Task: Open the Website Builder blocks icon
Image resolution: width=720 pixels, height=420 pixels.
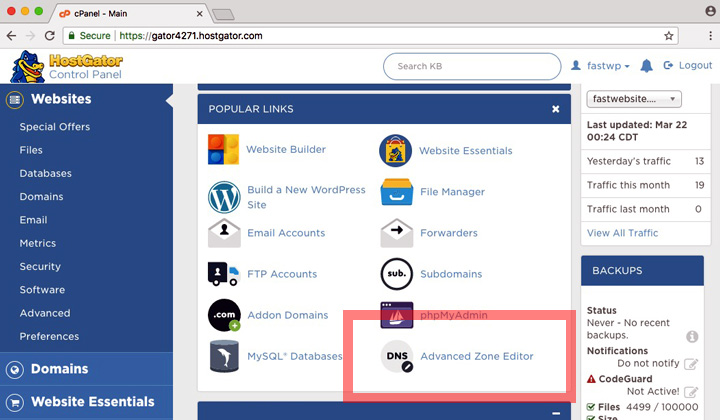Action: click(223, 149)
